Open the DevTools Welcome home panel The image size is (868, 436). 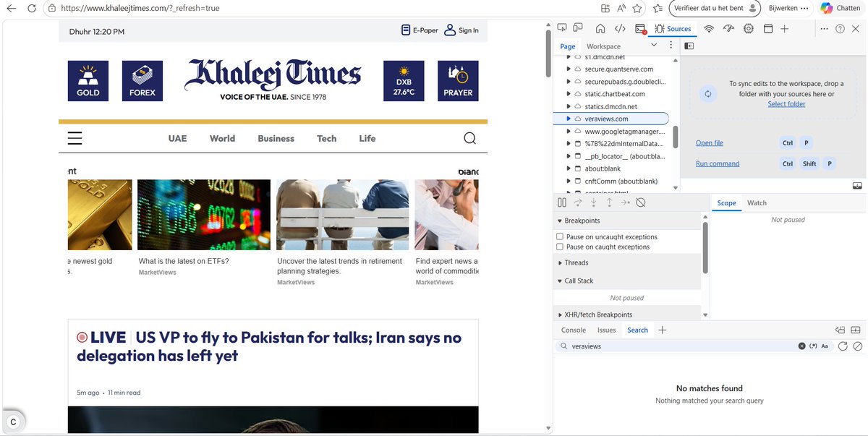(x=600, y=29)
